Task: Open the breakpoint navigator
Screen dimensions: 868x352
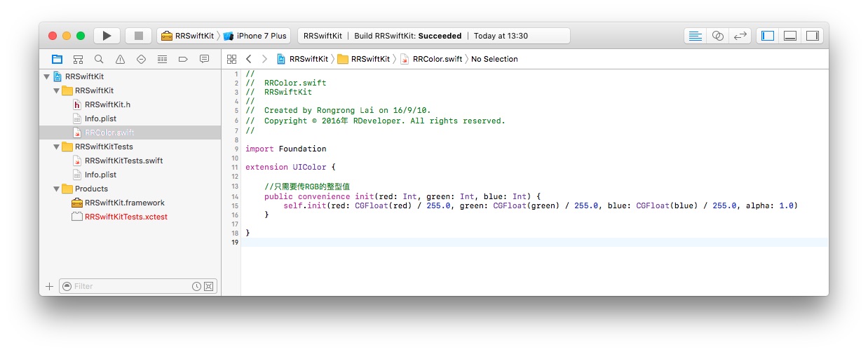Action: point(183,59)
